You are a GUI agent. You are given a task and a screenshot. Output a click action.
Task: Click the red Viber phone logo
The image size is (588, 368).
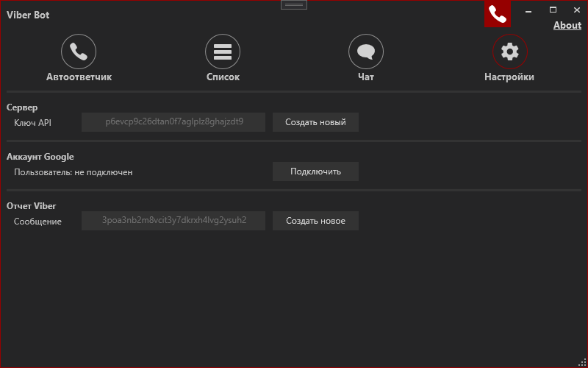click(x=498, y=14)
